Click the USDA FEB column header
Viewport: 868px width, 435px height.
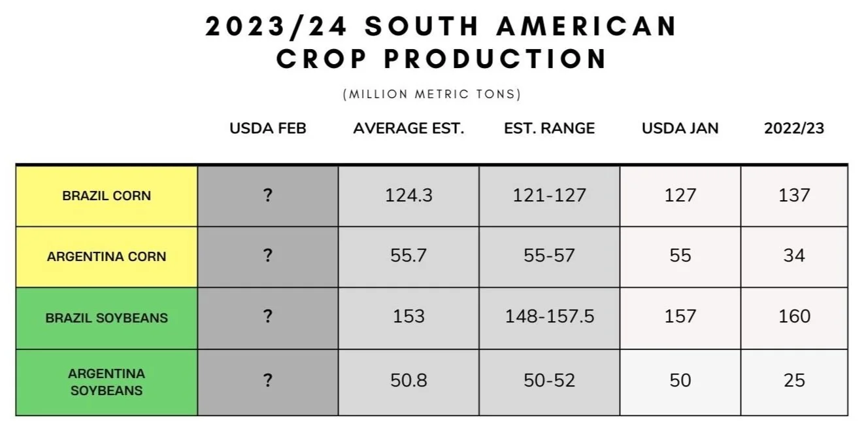(x=268, y=129)
